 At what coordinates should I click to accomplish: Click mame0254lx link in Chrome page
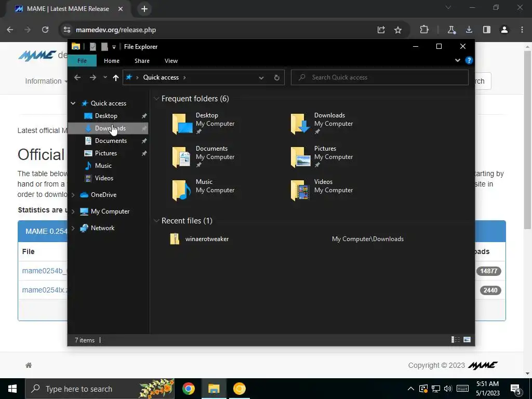[x=45, y=290]
